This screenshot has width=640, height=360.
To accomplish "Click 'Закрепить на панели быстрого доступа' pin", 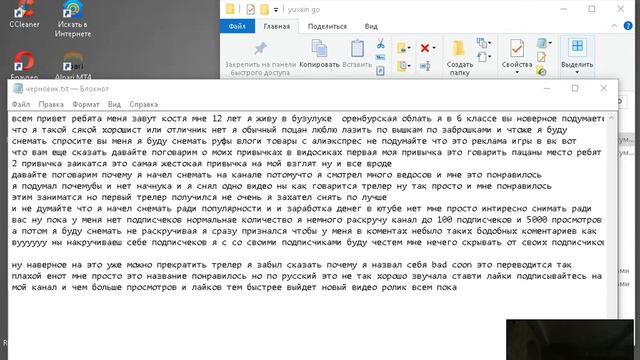I will pyautogui.click(x=260, y=57).
